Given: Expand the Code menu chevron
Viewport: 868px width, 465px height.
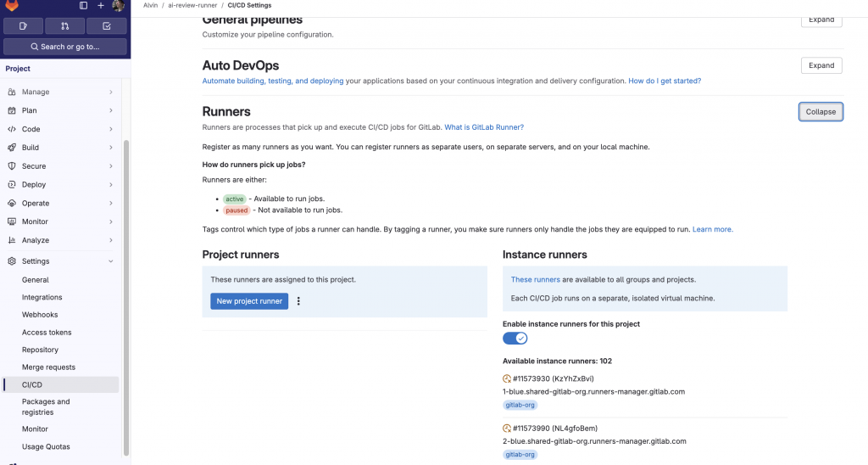Looking at the screenshot, I should [111, 129].
